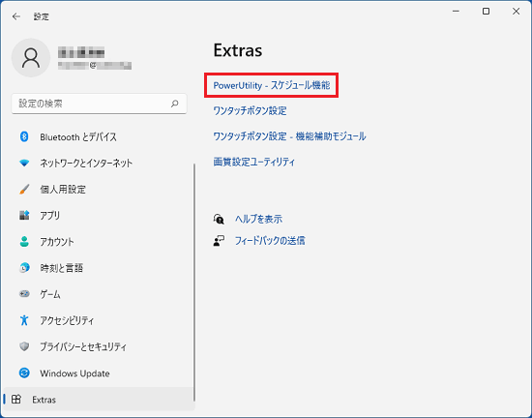Click the accessibility figure icon
Viewport: 532px width, 418px height.
click(24, 320)
